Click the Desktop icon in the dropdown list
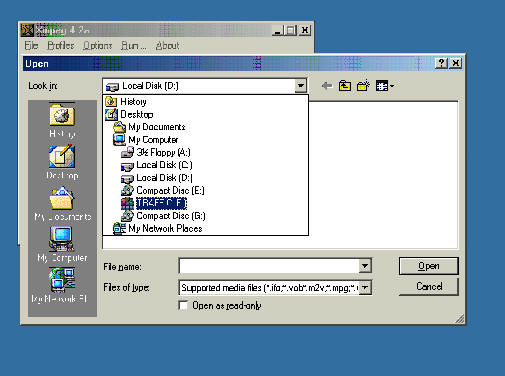 (x=111, y=114)
